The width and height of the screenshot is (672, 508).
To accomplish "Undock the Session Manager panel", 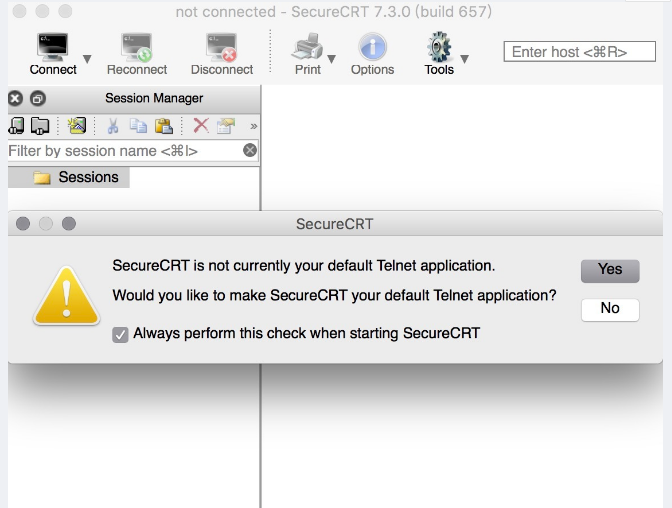I will 38,99.
